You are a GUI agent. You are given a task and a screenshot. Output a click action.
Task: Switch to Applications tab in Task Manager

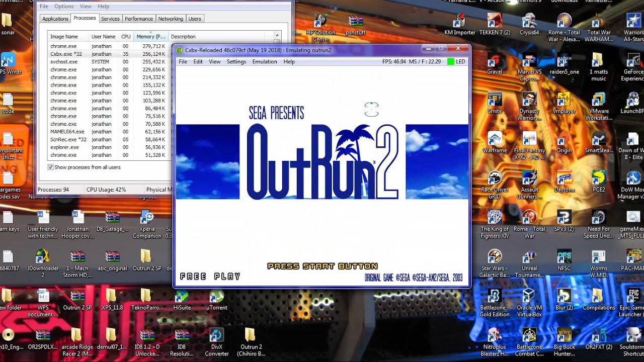coord(55,19)
